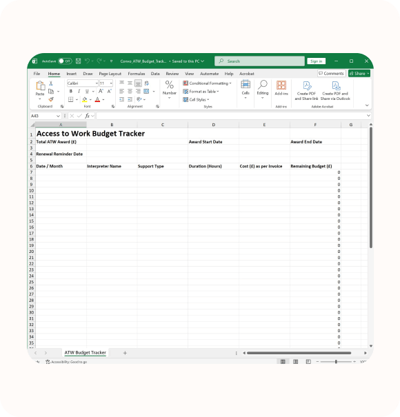Expand the formula bar
Image resolution: width=400 pixels, height=417 pixels.
[368, 116]
